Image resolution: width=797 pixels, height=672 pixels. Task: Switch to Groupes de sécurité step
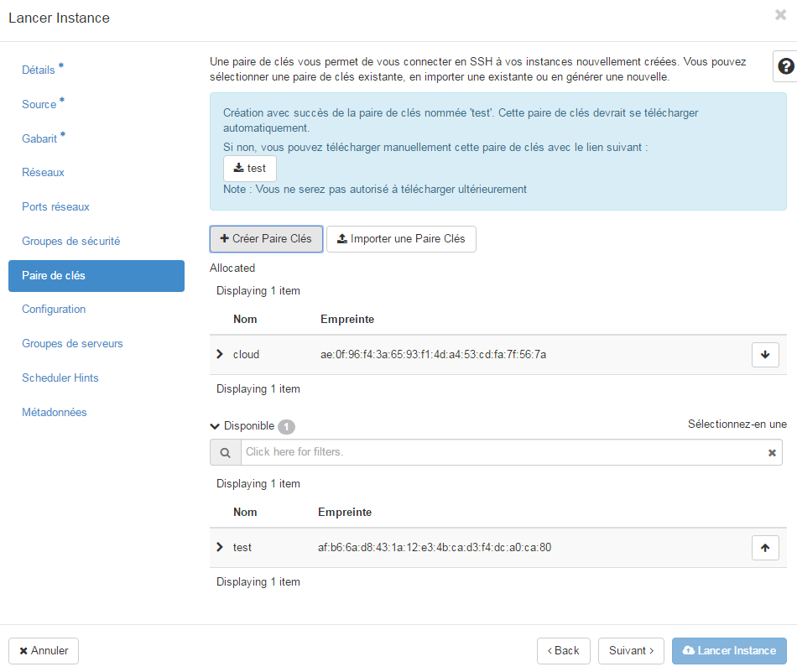(70, 241)
